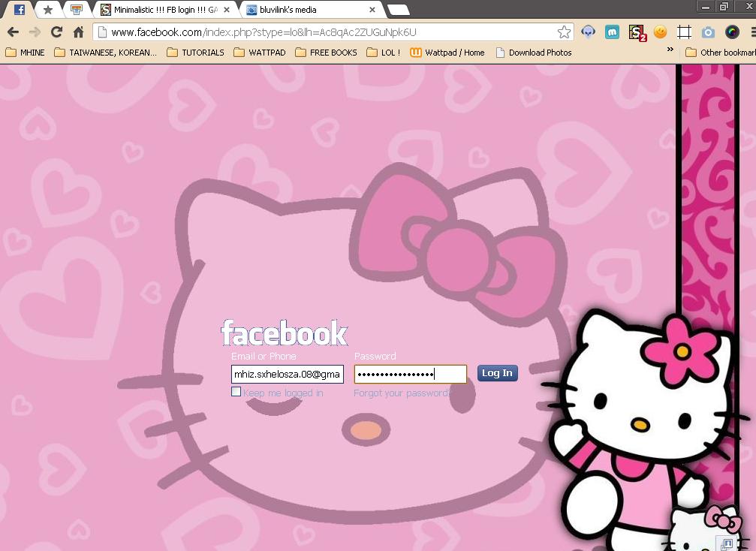Open the MHINE bookmarks folder
Viewport: 756px width, 551px height.
[x=25, y=53]
